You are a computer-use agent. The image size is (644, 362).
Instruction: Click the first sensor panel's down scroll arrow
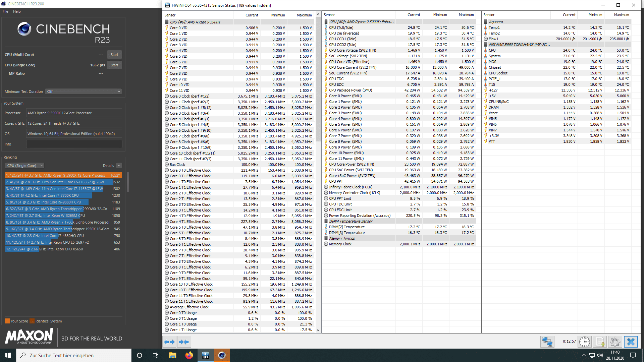click(x=318, y=330)
